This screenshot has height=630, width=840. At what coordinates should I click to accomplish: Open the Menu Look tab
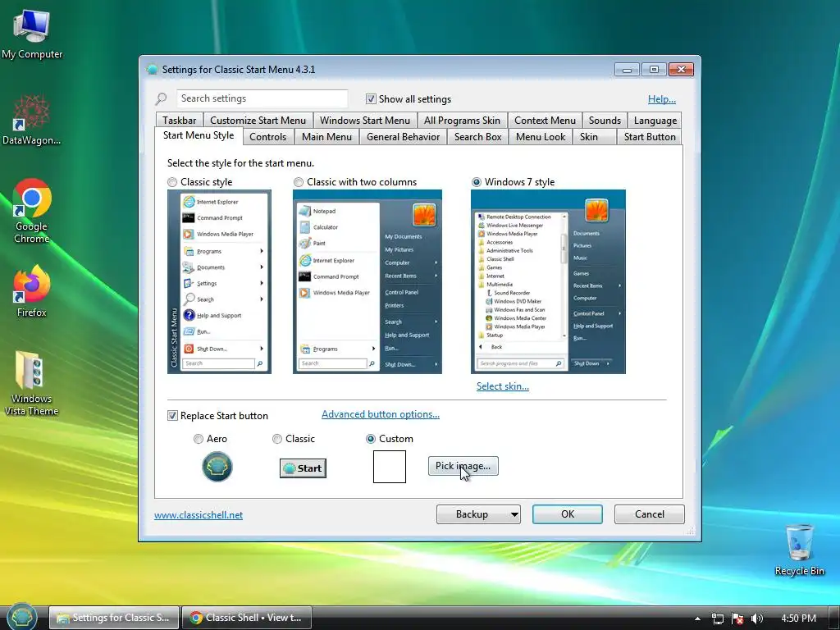(541, 137)
